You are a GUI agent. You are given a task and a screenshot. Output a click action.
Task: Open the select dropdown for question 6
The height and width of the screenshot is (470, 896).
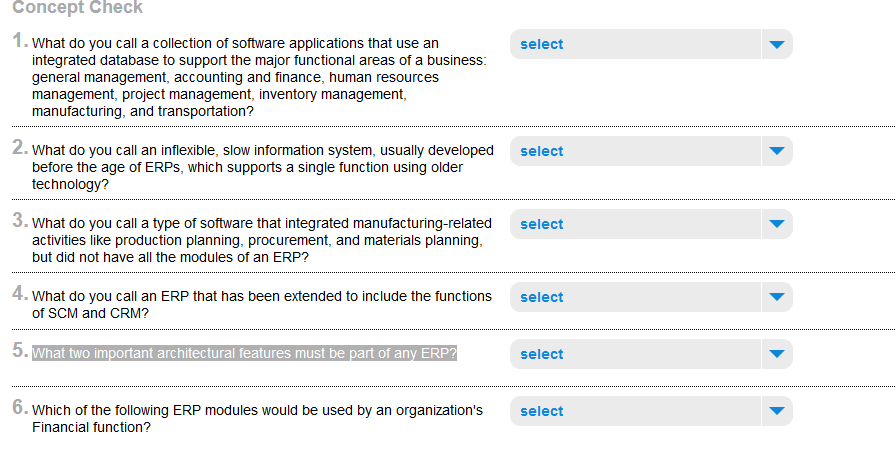[x=651, y=411]
